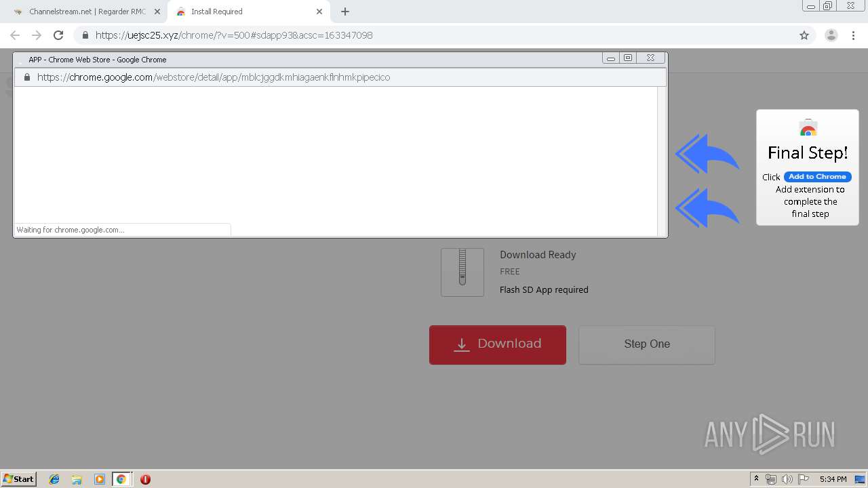Viewport: 868px width, 488px height.
Task: Click the network tray icon
Action: point(771,479)
